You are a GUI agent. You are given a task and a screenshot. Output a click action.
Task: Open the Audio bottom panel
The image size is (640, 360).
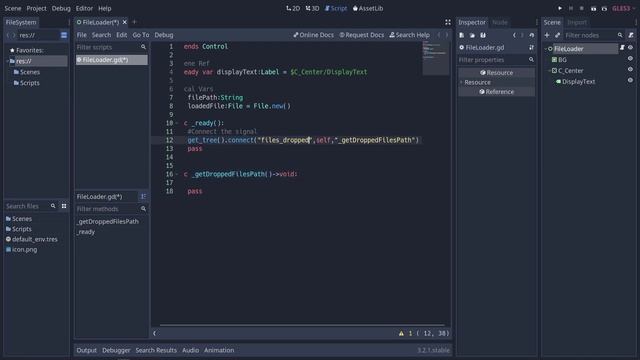(x=190, y=350)
